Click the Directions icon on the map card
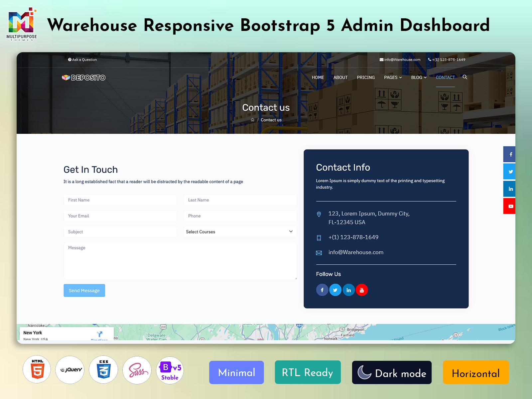This screenshot has width=532, height=399. [x=100, y=333]
